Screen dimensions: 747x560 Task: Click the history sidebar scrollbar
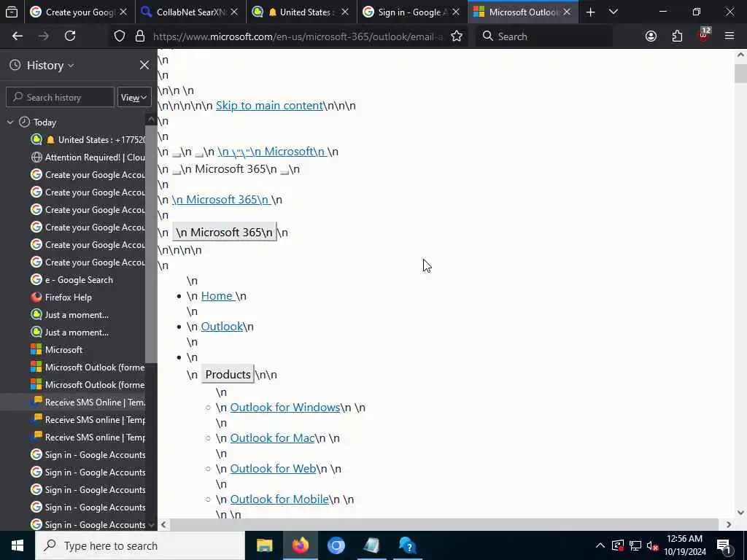pos(151,243)
